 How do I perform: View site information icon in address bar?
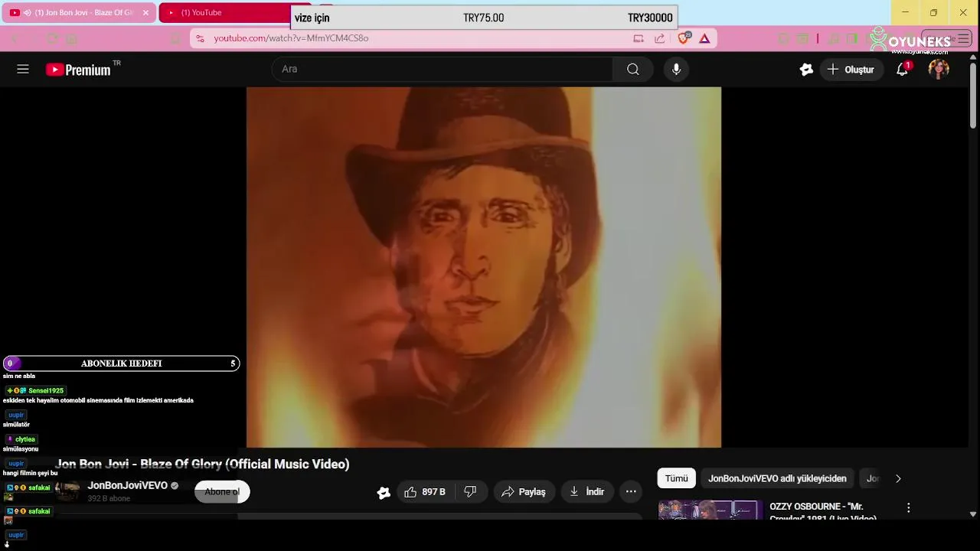click(200, 38)
